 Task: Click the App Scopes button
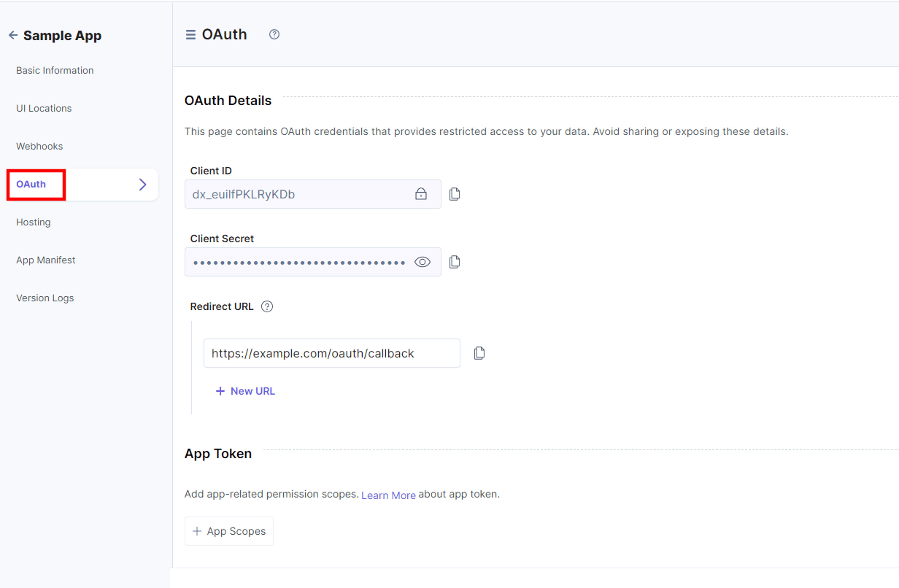point(229,531)
